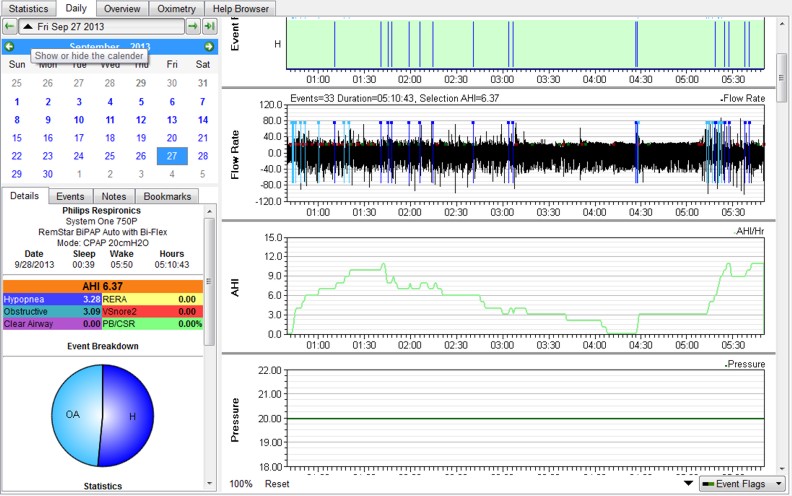Viewport: 792px width, 496px height.
Task: Show previous month in calendar
Action: [x=9, y=47]
